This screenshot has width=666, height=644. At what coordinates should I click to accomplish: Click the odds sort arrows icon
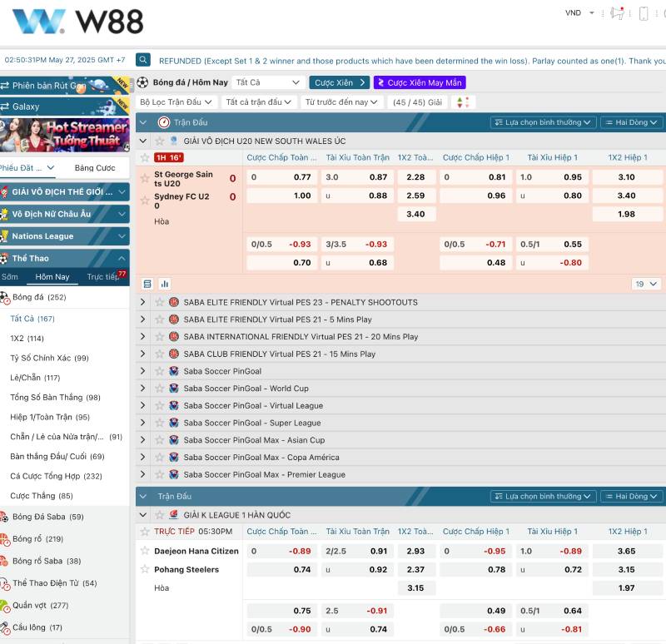tap(464, 102)
